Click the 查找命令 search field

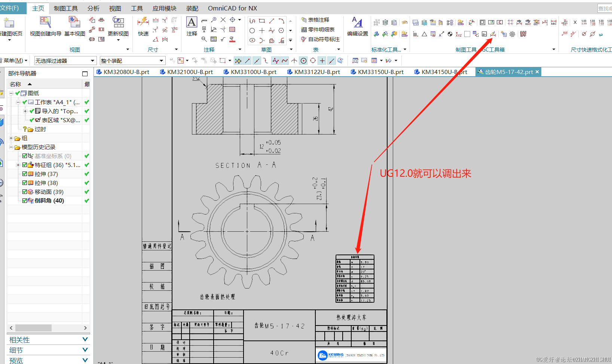(605, 8)
